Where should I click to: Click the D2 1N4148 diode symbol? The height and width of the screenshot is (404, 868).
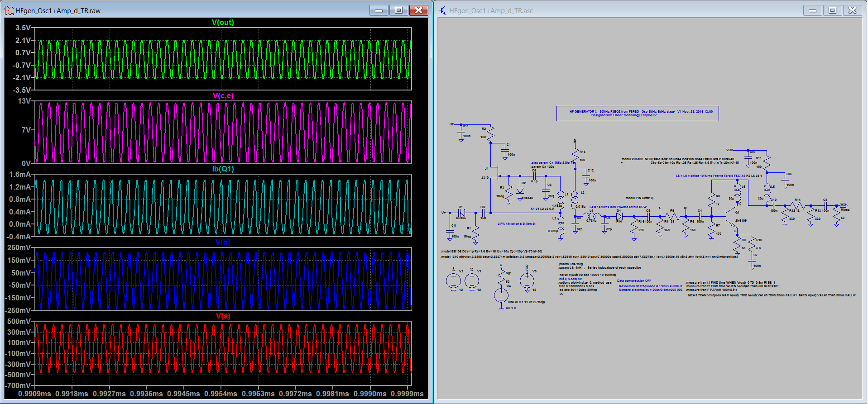[520, 191]
